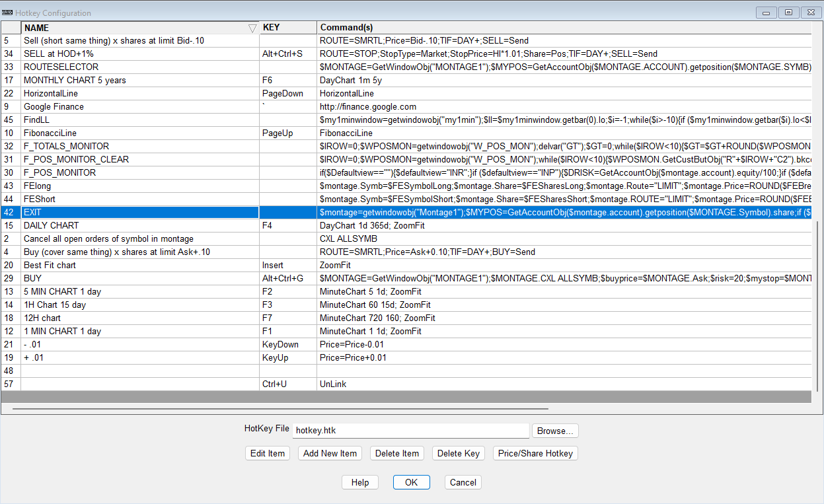Select the F_TOTALS_MONITOR row
The height and width of the screenshot is (504, 824).
click(406, 146)
